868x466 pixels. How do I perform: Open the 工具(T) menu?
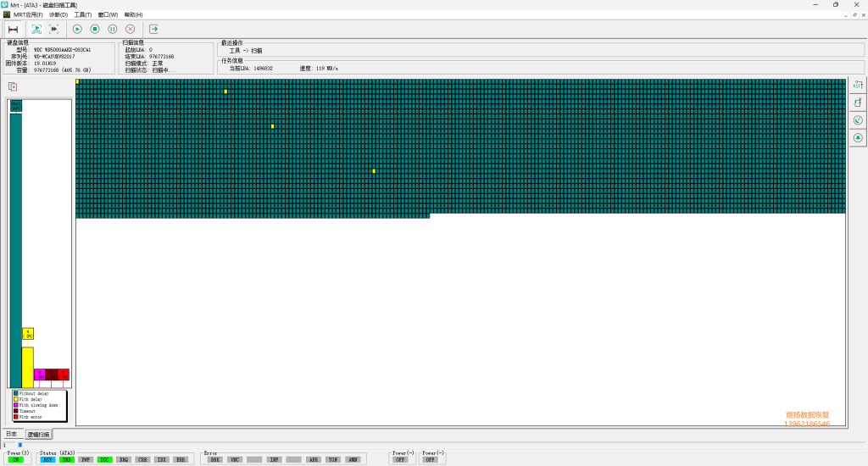click(x=82, y=15)
